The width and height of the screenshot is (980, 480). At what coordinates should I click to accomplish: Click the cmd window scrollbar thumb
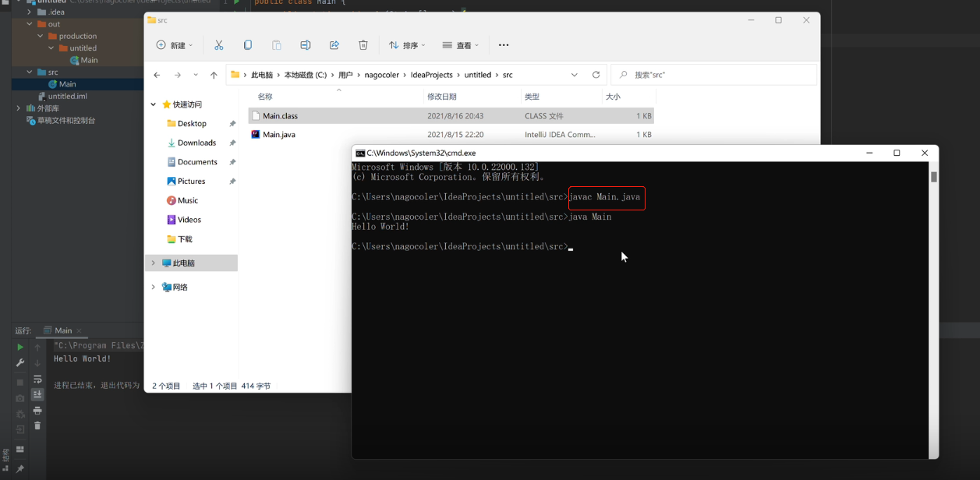click(x=933, y=177)
